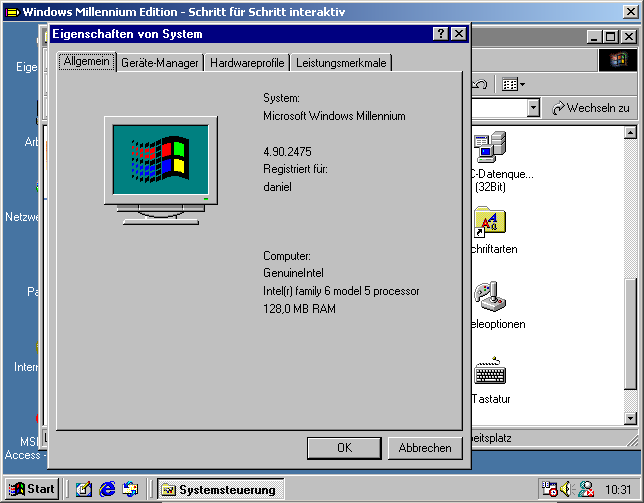
Task: Click the Windows logo throbber in Systemsteuerung
Action: pos(618,60)
